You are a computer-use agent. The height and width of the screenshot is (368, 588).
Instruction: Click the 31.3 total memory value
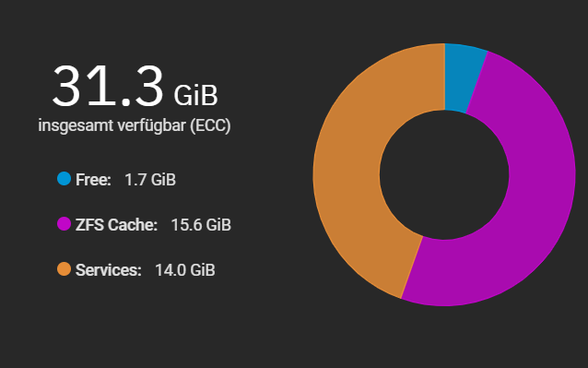pyautogui.click(x=108, y=87)
